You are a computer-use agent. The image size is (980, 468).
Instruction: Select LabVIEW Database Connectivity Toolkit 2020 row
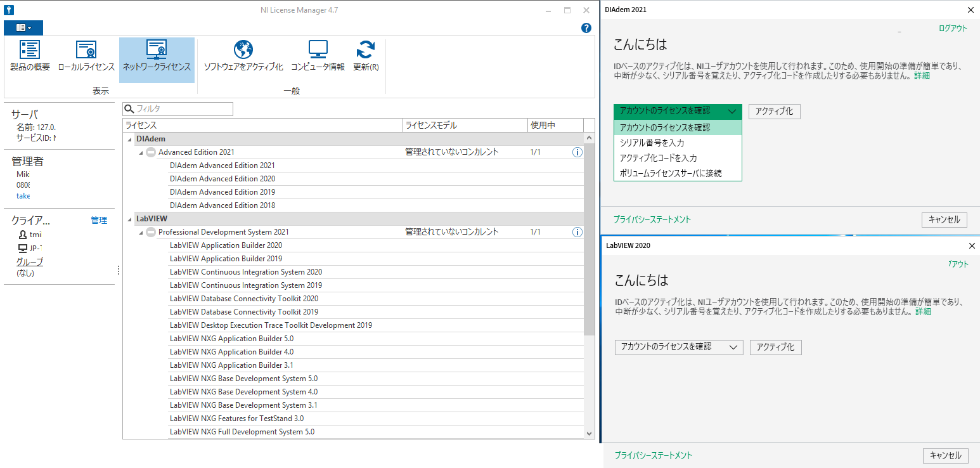(375, 299)
